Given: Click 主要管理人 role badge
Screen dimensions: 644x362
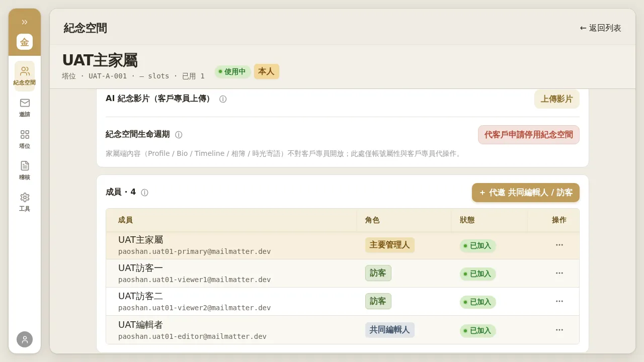Looking at the screenshot, I should pos(390,245).
